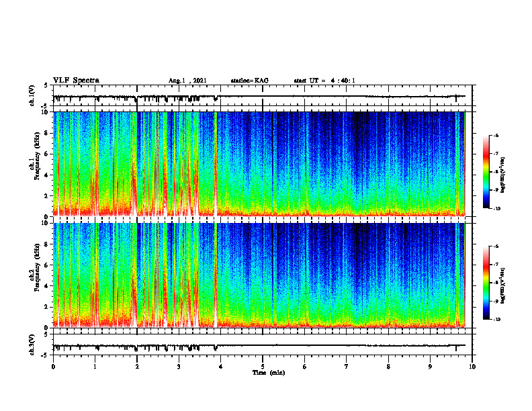
Task: Click inside the ch.1 spectrogram panel
Action: tap(259, 164)
